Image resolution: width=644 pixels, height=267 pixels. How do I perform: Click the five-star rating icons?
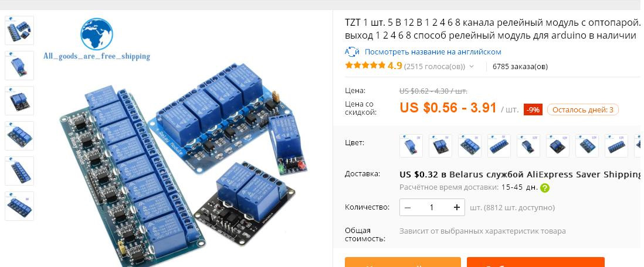click(365, 66)
